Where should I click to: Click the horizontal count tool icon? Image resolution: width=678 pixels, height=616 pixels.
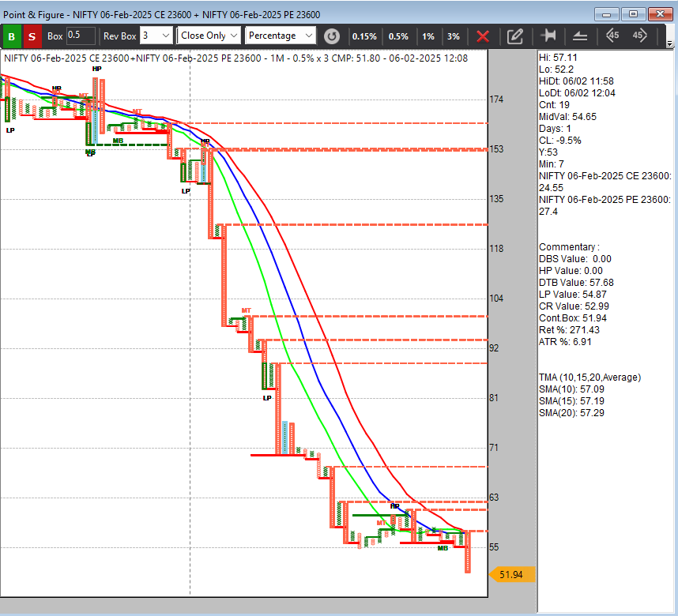[548, 36]
